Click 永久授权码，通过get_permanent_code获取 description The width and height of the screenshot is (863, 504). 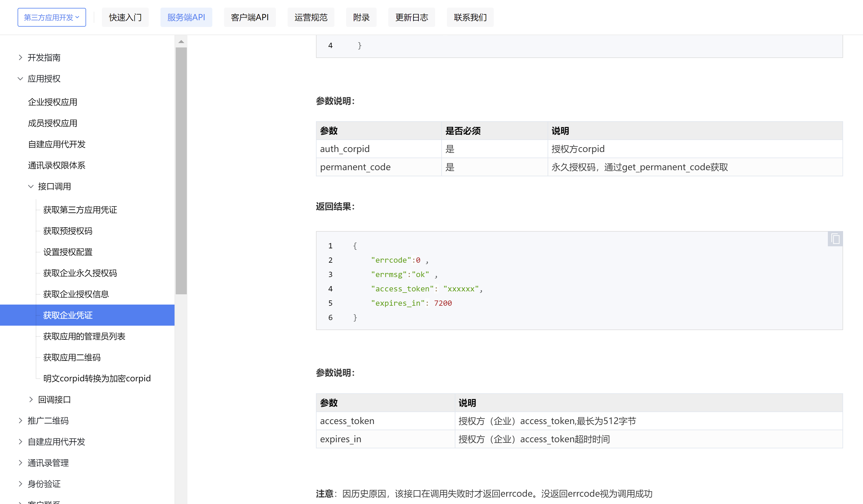pos(695,167)
